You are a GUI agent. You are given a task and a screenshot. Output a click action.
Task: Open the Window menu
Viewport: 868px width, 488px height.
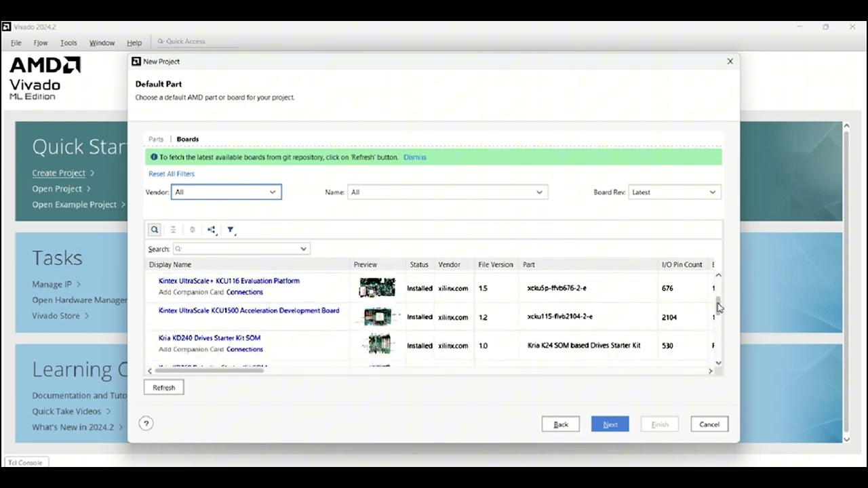pyautogui.click(x=102, y=43)
